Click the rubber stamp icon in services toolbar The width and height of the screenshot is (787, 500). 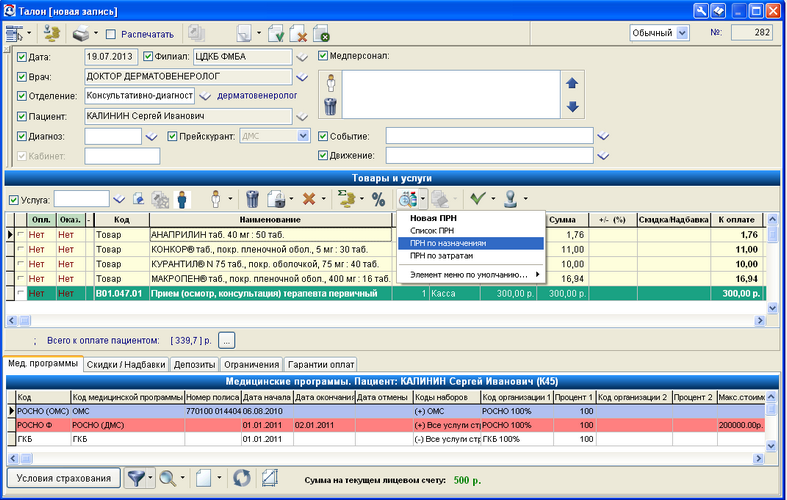click(511, 199)
